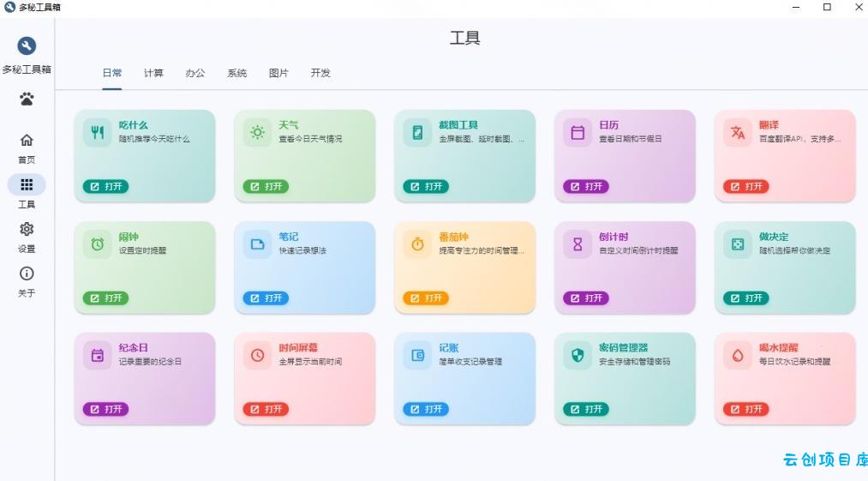
Task: Click the 查看今日天气情况 description text
Action: (x=310, y=139)
